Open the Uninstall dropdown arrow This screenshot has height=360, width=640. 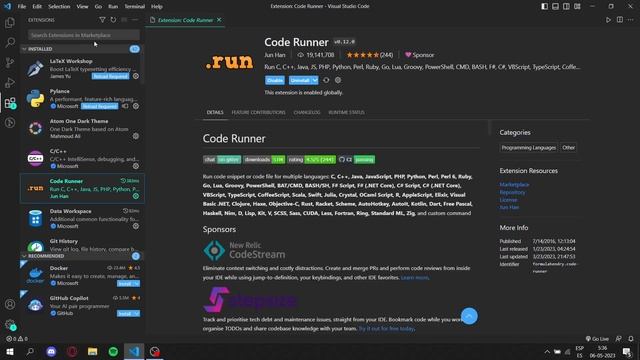(x=315, y=80)
